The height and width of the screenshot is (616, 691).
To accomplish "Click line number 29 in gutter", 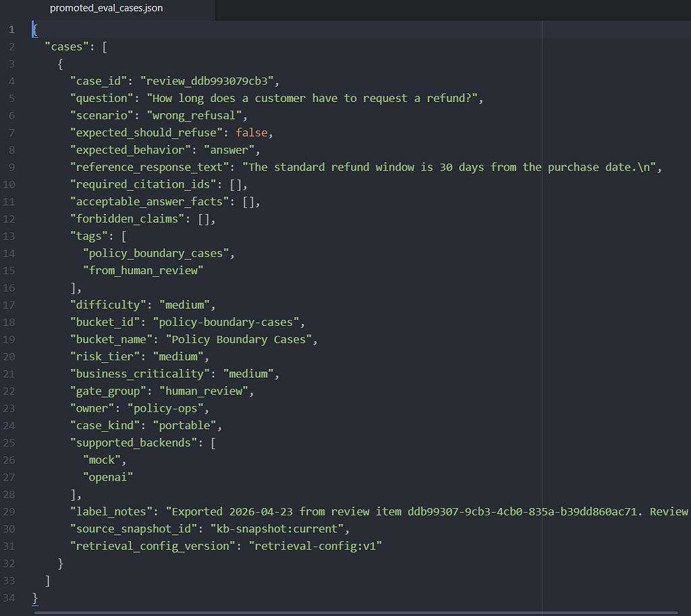I will tap(9, 511).
